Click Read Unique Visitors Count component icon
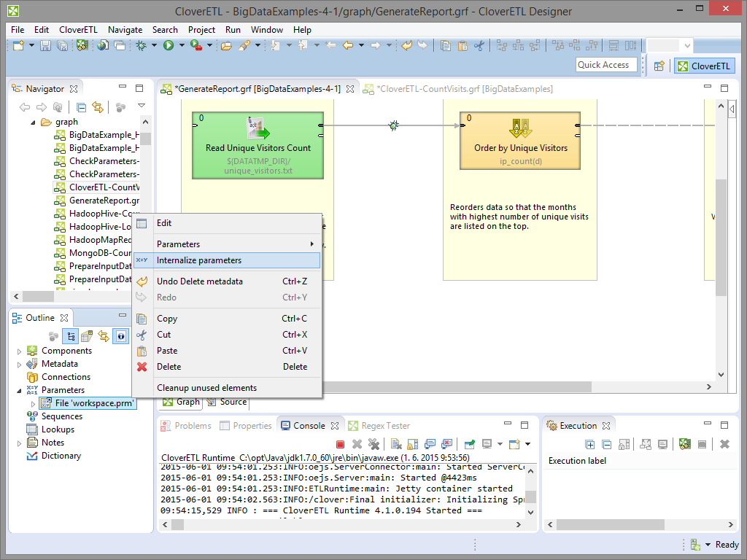747x560 pixels. 258,128
